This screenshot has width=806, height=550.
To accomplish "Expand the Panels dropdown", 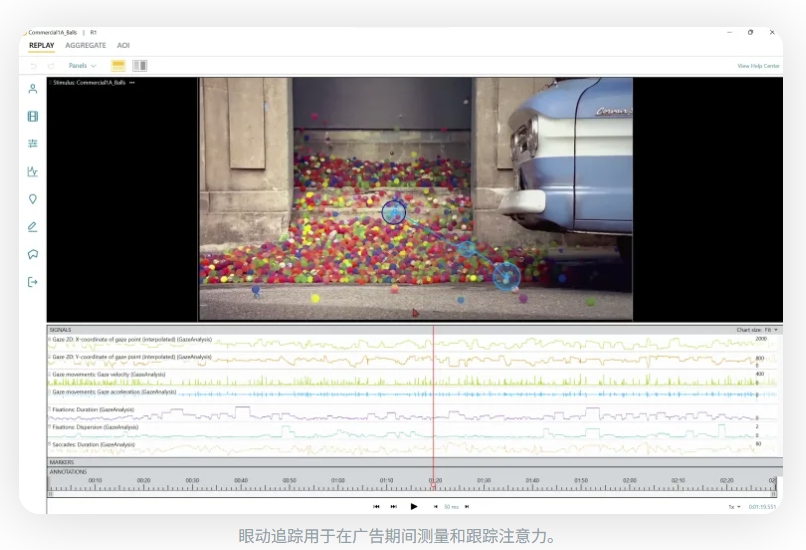I will click(82, 66).
